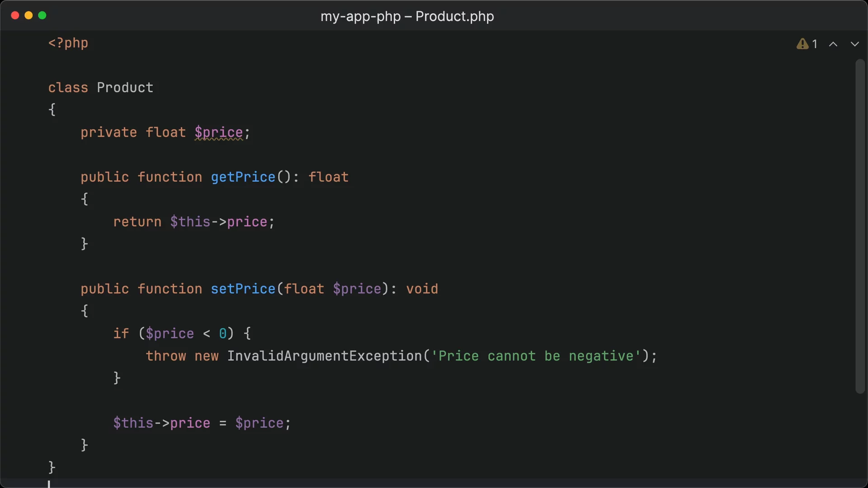Click the 'Price cannot be negative' string
868x488 pixels.
click(x=536, y=356)
